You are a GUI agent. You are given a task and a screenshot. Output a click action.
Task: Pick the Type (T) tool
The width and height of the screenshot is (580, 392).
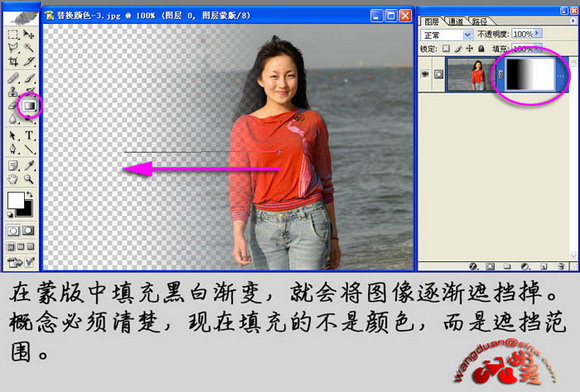29,135
